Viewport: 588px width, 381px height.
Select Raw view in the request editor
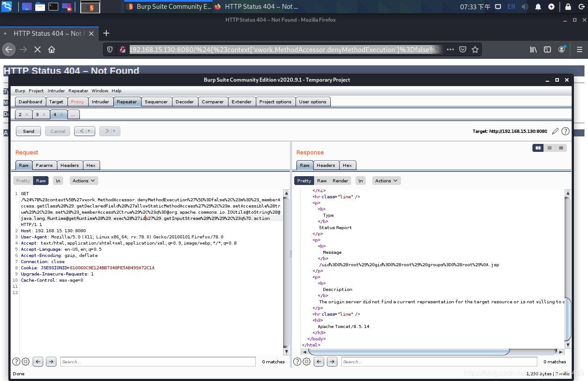pyautogui.click(x=41, y=181)
